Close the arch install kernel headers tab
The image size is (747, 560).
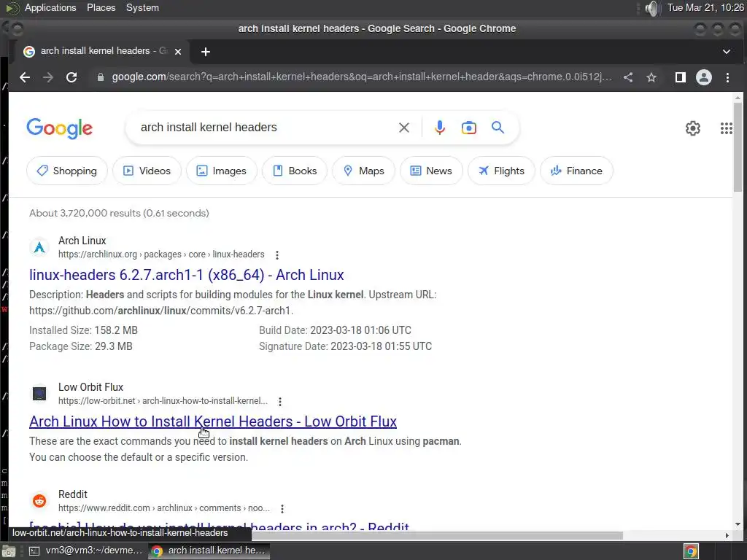[178, 52]
